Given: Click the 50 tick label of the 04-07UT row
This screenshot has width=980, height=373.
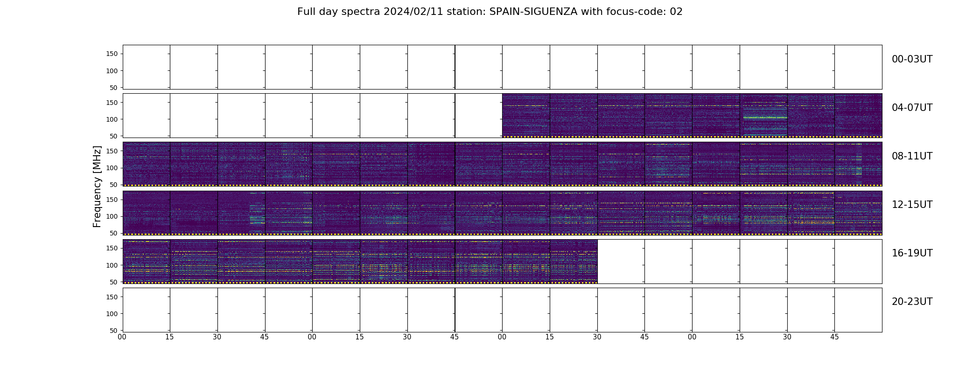Looking at the screenshot, I should pyautogui.click(x=114, y=136).
